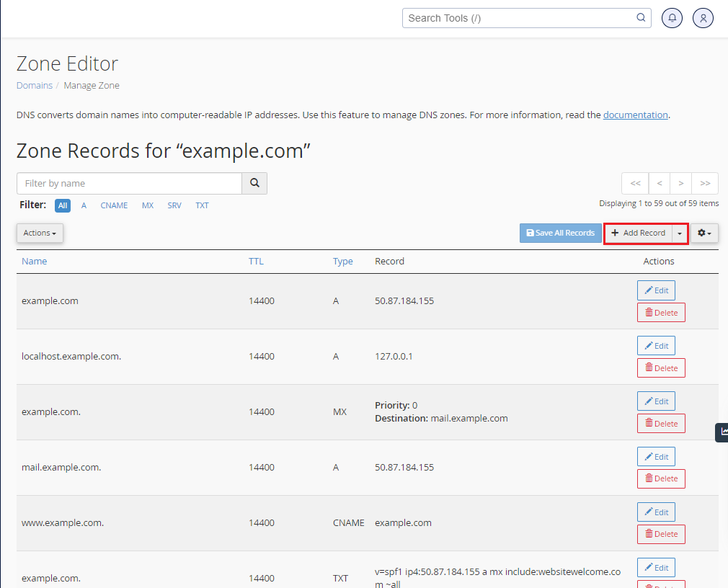Expand the Add Record dropdown arrow

(680, 233)
